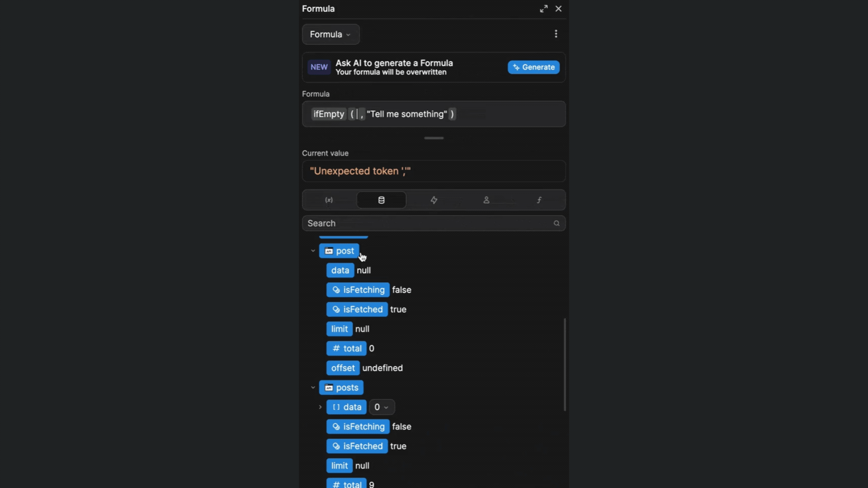Switch to the database tab
Screen dimensions: 868x488
[381, 200]
